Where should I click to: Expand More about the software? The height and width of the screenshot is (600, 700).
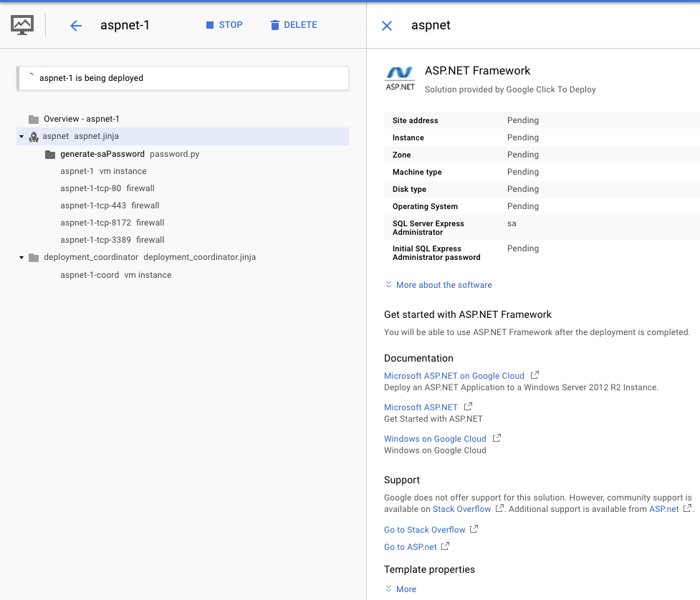(x=438, y=285)
